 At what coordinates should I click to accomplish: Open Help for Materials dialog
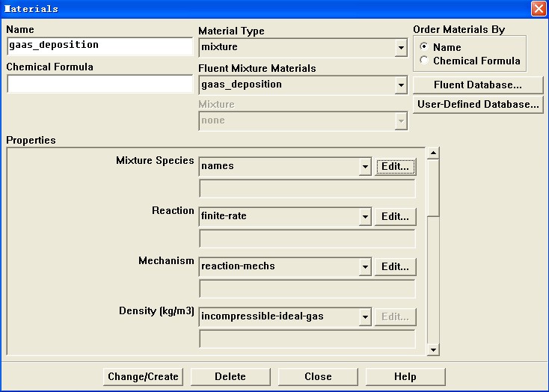pos(405,376)
